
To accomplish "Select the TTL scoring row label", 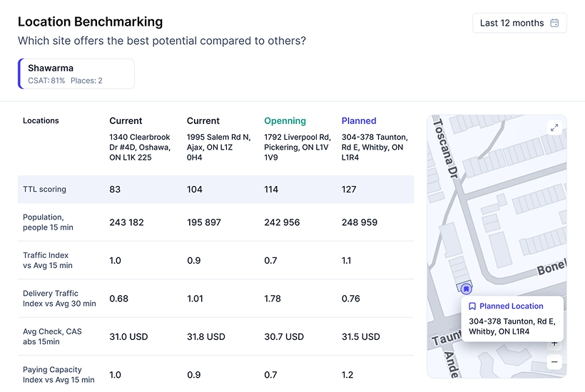I will click(44, 190).
